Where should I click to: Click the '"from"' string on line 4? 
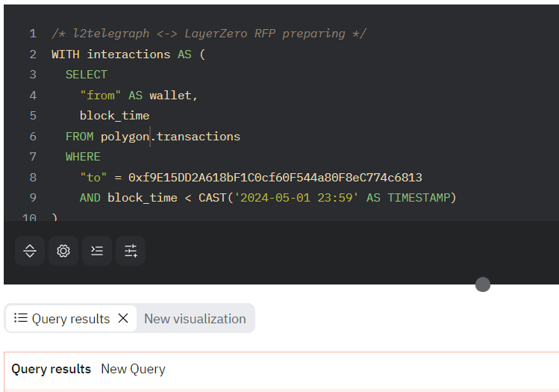click(100, 96)
